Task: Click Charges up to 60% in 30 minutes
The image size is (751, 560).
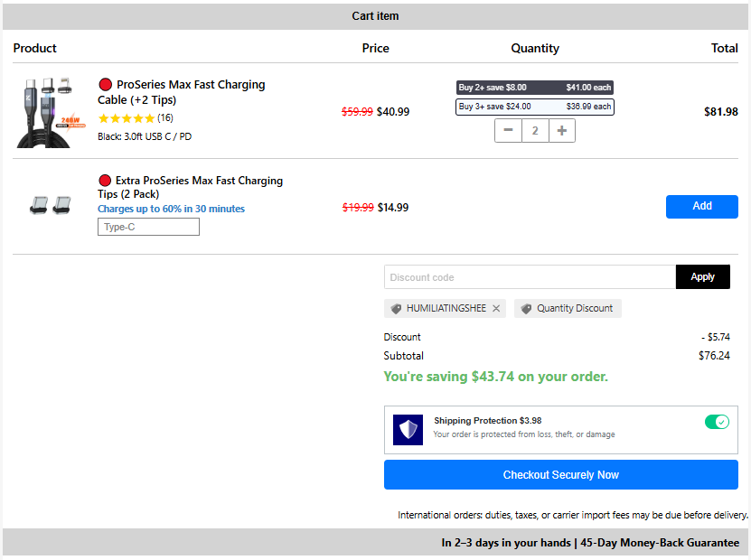Action: coord(171,209)
